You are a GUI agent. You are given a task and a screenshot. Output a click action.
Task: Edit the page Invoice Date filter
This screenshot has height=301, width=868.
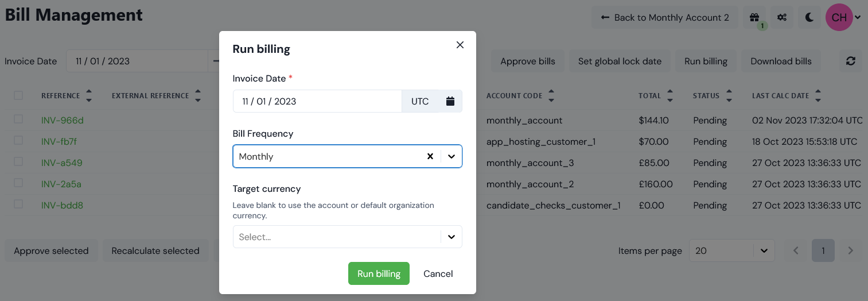137,61
